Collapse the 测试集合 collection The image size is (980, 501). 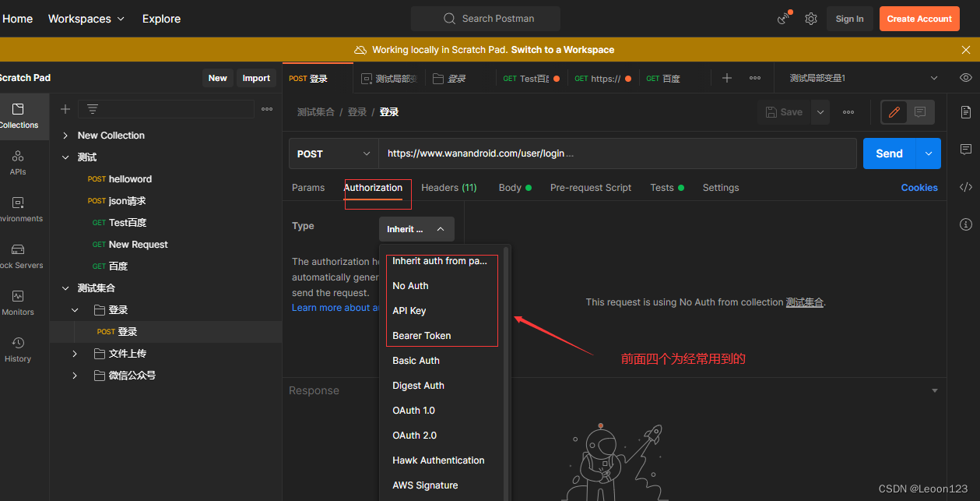[x=65, y=288]
